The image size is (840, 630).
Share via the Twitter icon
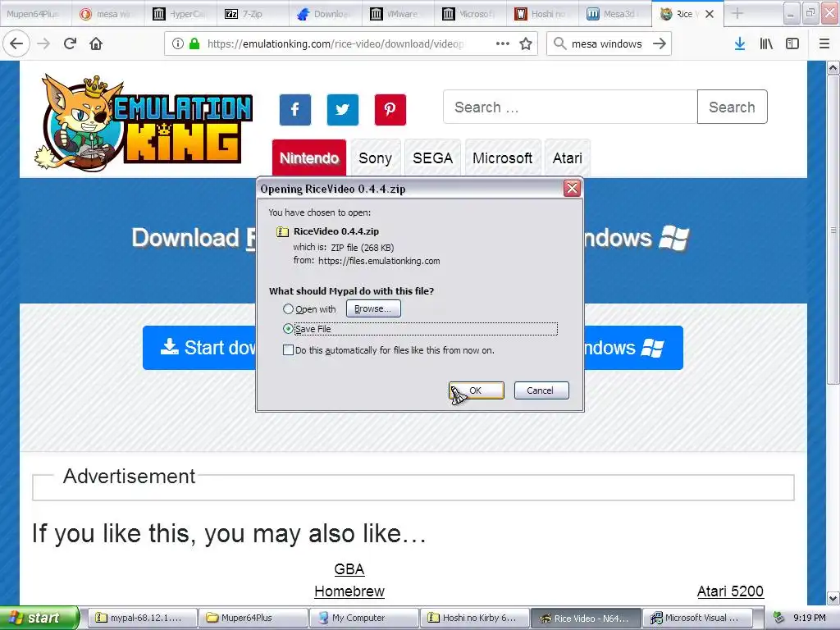(x=343, y=110)
